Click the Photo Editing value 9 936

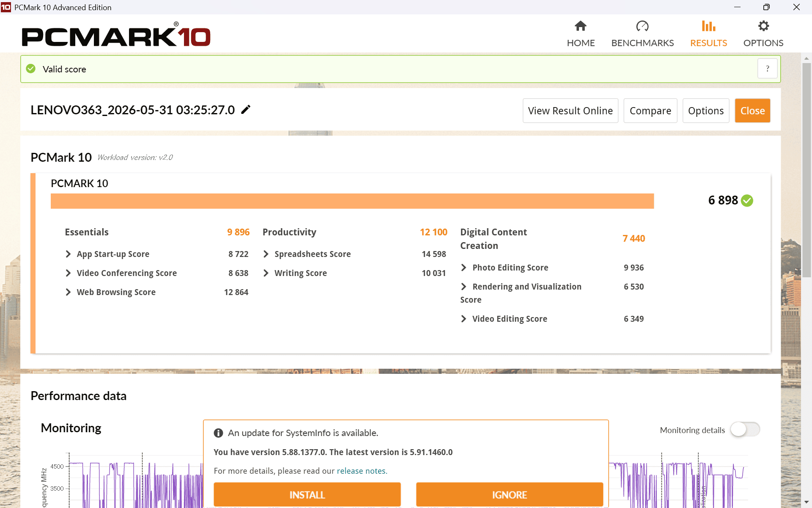pos(634,268)
